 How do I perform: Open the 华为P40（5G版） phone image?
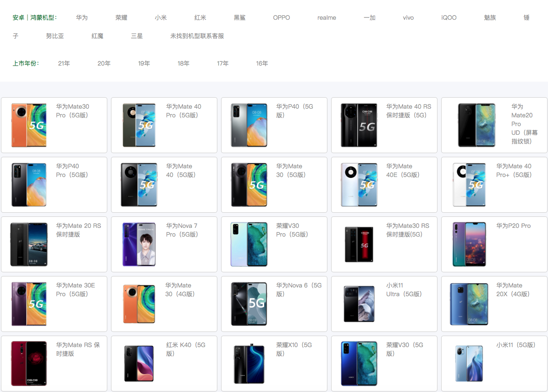(249, 125)
